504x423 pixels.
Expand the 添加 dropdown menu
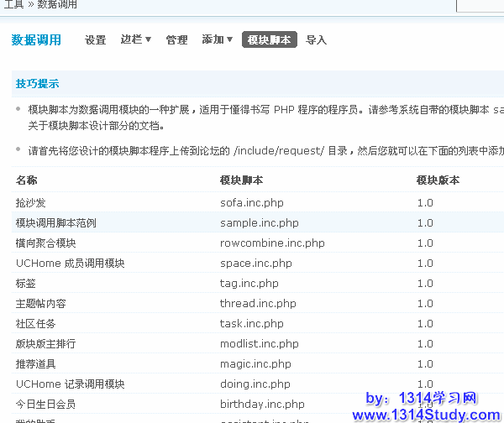point(217,39)
